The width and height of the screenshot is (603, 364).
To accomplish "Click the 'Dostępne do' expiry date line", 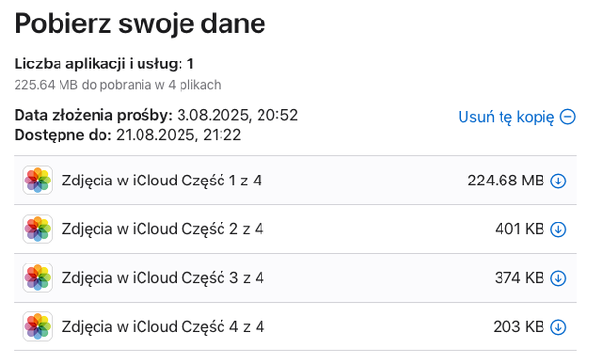I will (x=127, y=135).
